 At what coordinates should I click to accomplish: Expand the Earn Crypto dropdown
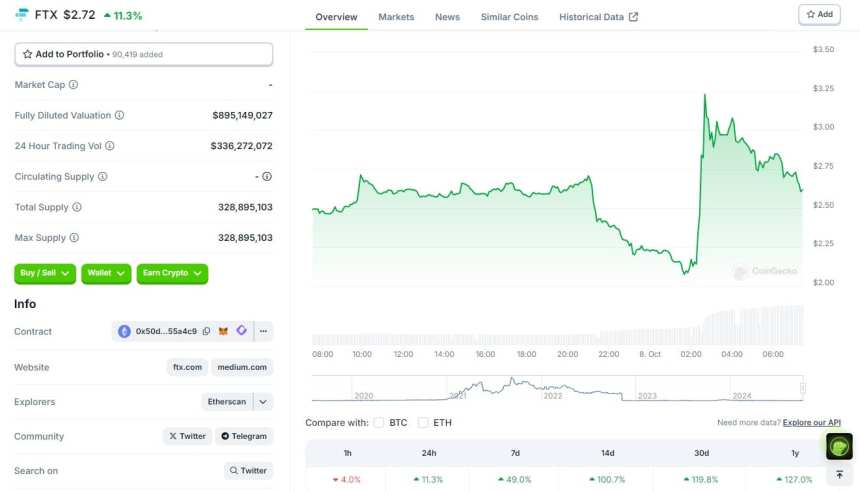(172, 273)
